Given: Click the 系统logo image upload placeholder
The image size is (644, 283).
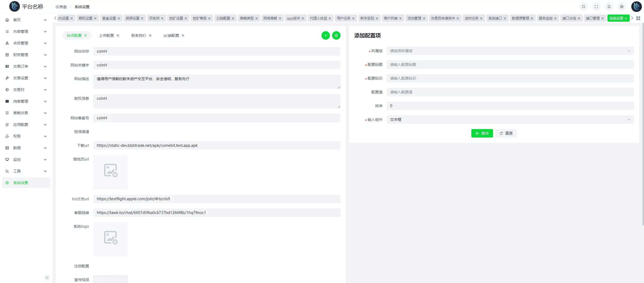Looking at the screenshot, I should coord(110,239).
